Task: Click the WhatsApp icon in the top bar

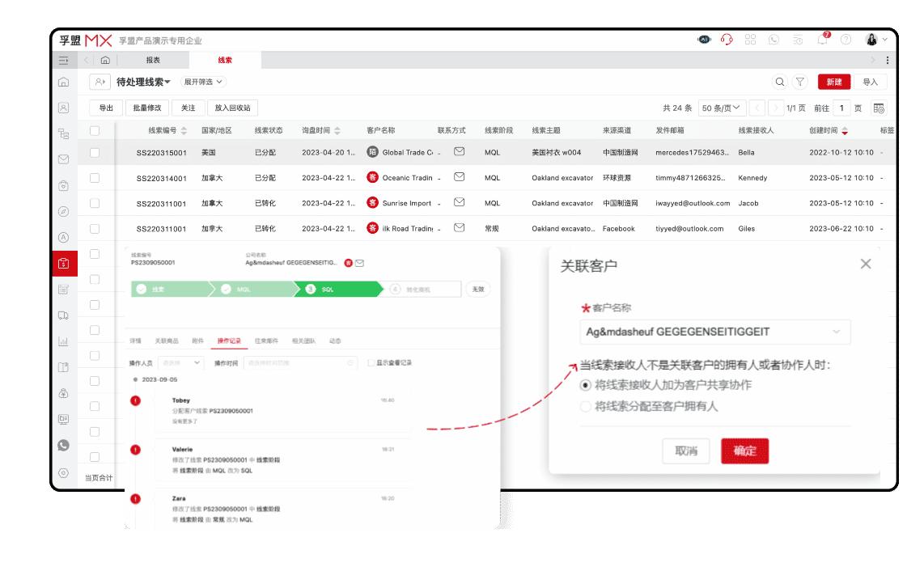Action: pos(774,39)
